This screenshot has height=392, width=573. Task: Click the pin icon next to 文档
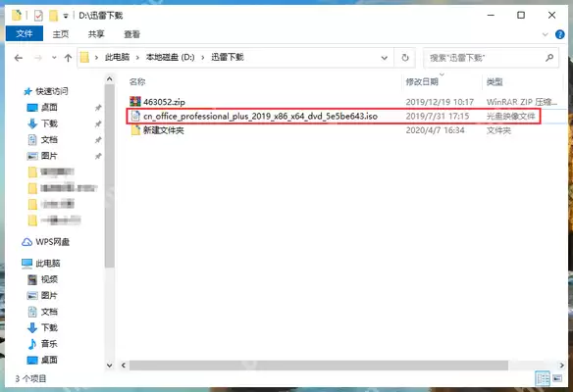98,140
